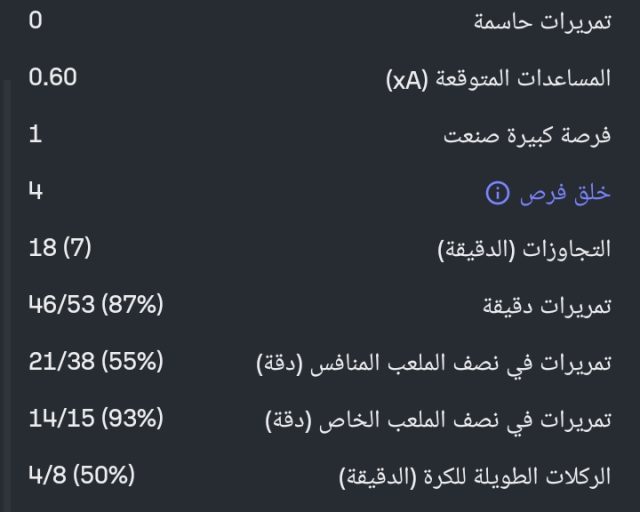
Task: Select the تمريرات في نصف الملعب الخاص label
Action: click(438, 421)
